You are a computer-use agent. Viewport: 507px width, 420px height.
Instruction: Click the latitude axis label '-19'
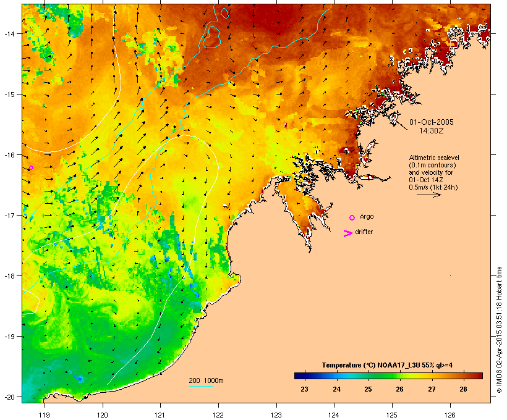(x=9, y=337)
